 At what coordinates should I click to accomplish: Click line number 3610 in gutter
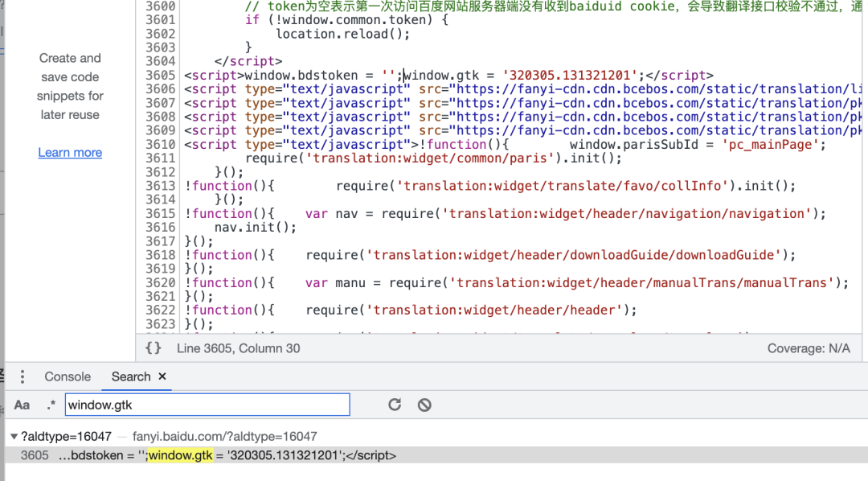point(160,145)
